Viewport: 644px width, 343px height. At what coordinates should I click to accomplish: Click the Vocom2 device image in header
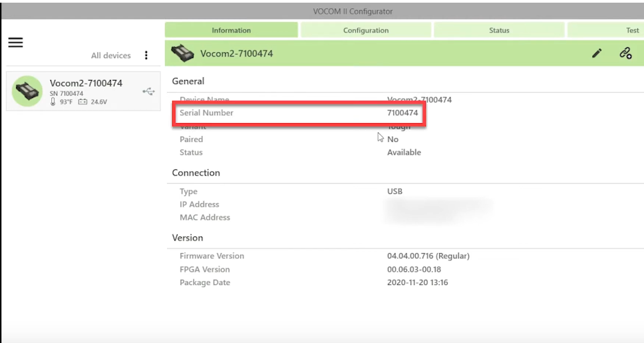click(x=182, y=53)
